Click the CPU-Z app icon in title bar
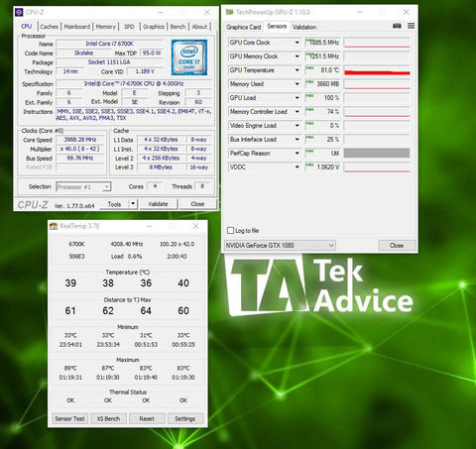Screen dimensions: 476x449 coord(19,12)
